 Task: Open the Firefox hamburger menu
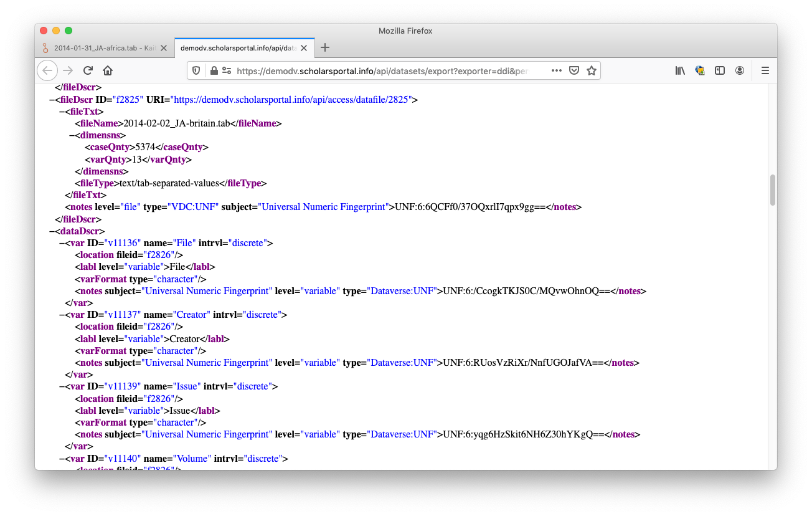click(x=765, y=70)
